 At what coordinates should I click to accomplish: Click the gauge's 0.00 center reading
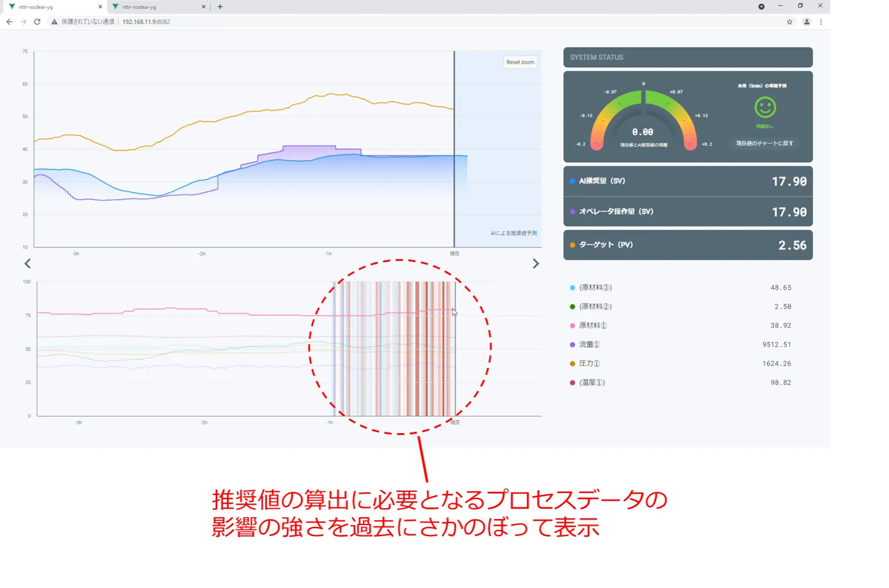click(643, 132)
